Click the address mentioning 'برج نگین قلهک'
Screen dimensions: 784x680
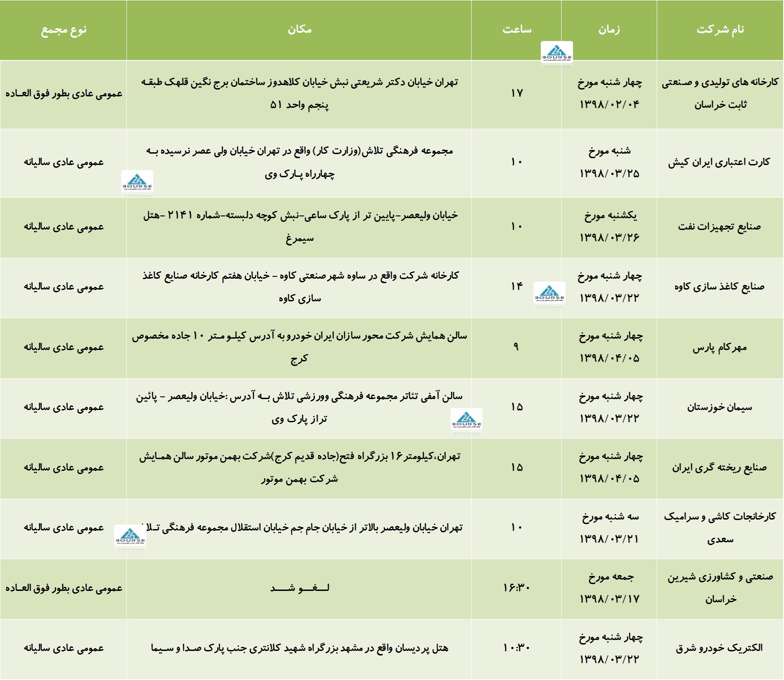pos(299,94)
